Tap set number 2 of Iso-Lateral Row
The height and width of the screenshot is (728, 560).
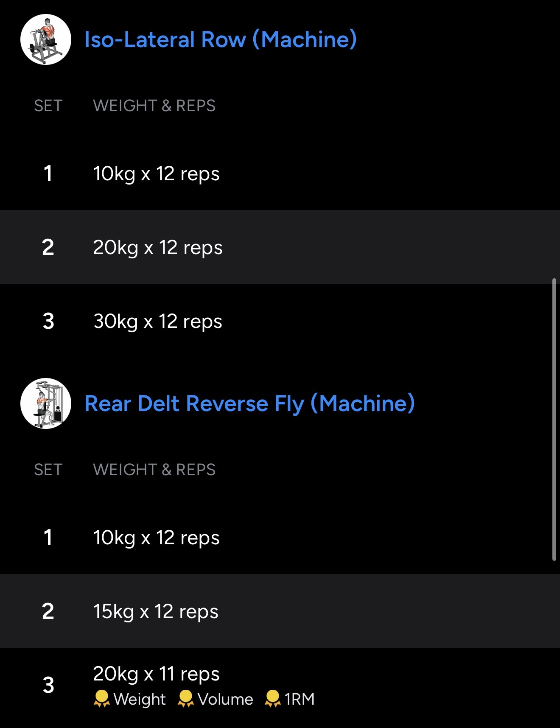[x=48, y=247]
